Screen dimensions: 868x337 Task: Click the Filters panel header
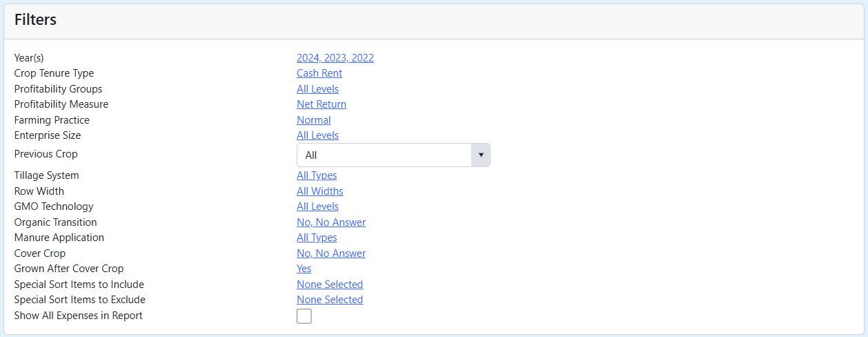click(35, 20)
